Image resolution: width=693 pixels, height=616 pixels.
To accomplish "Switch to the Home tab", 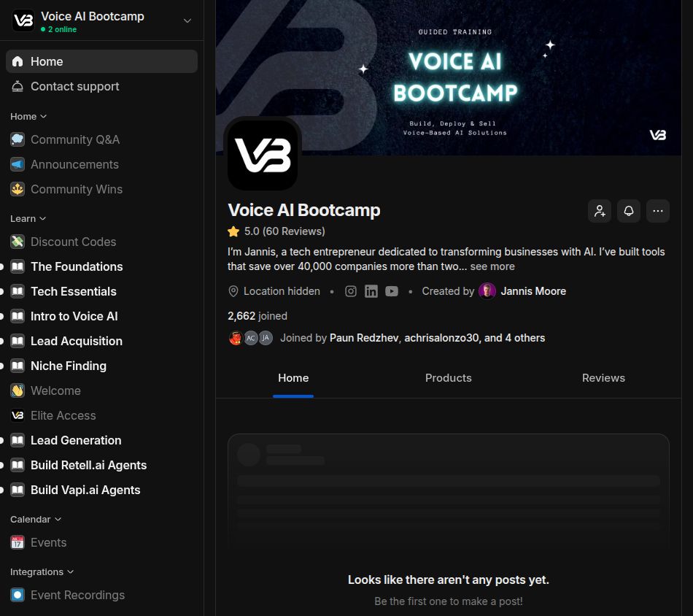I will coord(293,378).
